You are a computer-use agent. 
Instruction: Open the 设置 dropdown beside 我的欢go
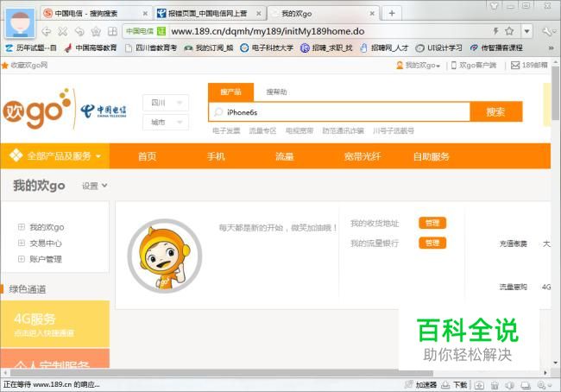click(94, 186)
